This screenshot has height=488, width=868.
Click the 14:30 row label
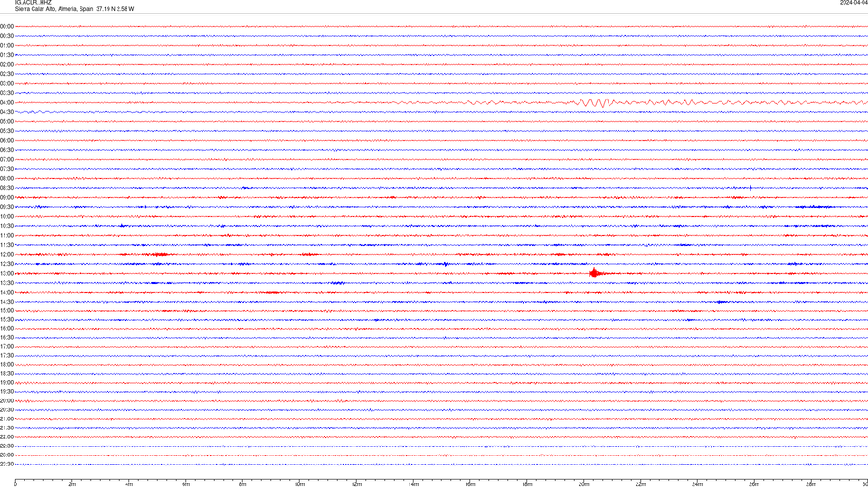(6, 302)
